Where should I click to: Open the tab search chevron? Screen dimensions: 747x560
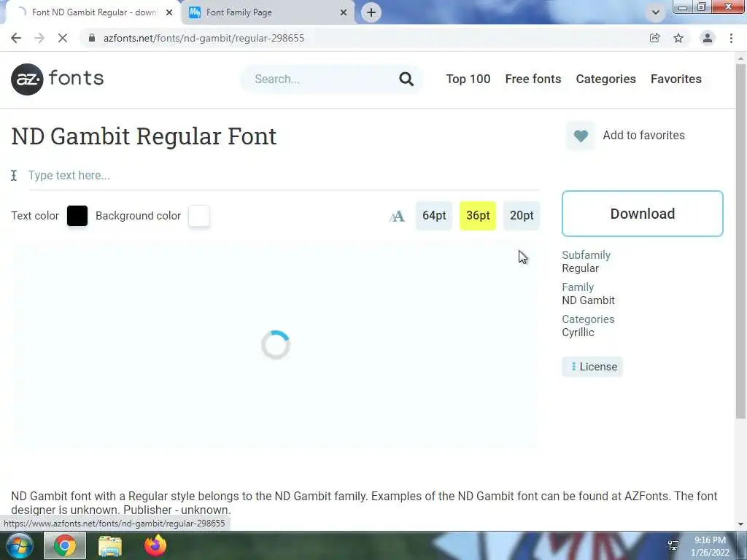tap(656, 12)
